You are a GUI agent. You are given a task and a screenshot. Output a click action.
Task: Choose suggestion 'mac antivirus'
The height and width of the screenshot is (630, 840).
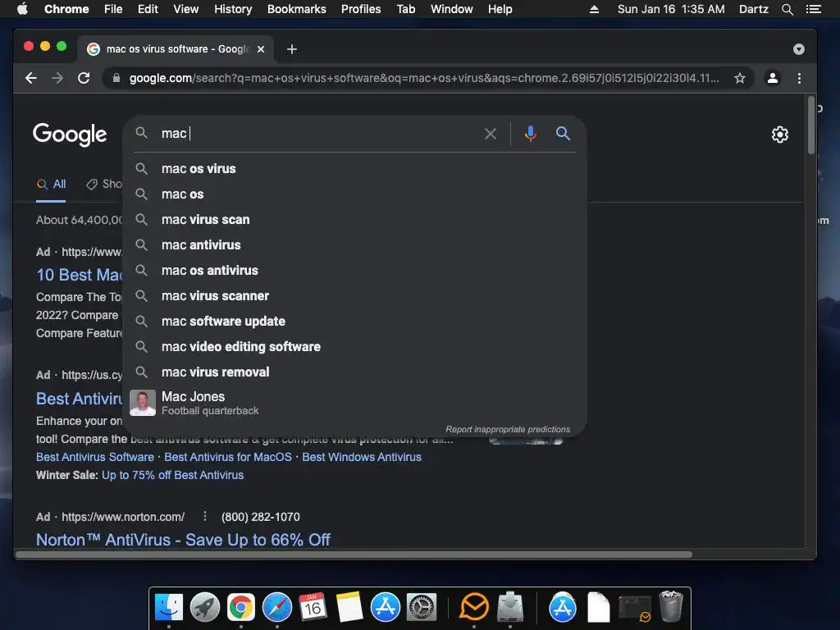pyautogui.click(x=354, y=244)
